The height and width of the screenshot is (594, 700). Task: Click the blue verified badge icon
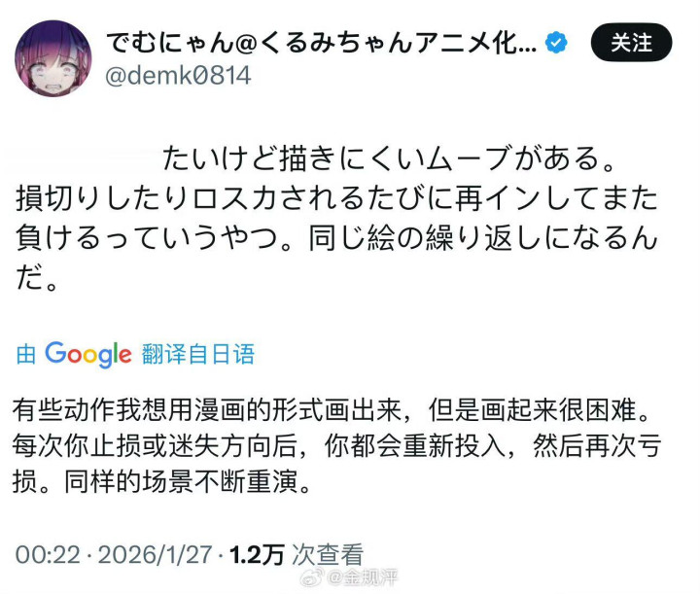click(556, 43)
